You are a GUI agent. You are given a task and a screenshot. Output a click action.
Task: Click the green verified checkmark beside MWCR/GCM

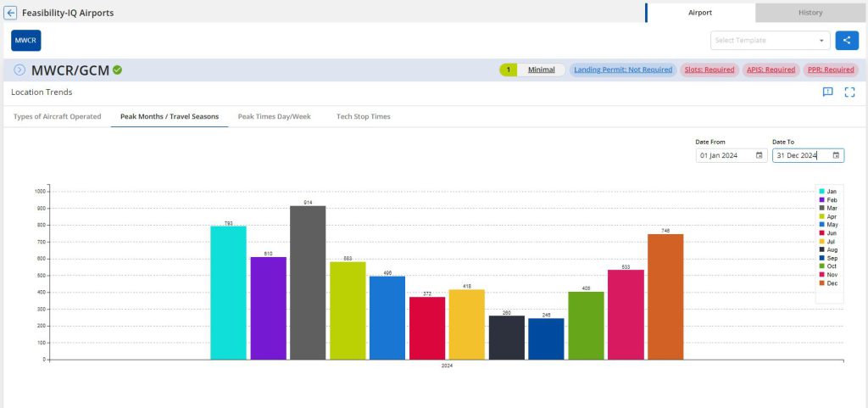[x=118, y=70]
